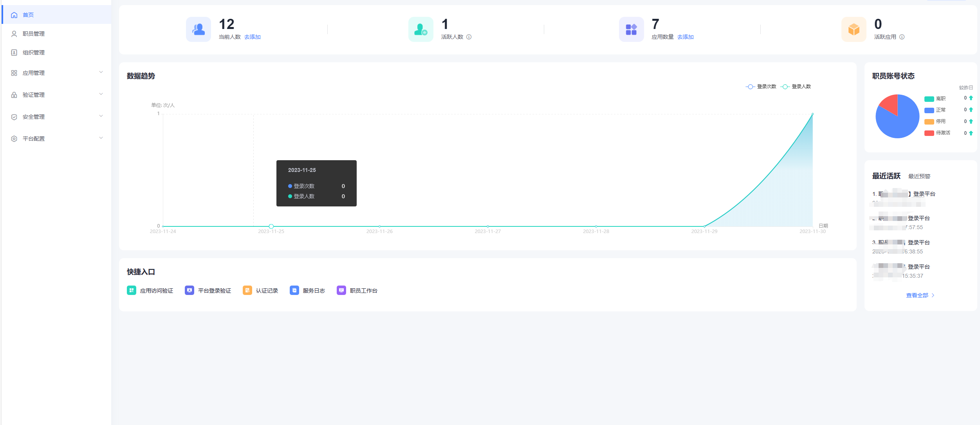The width and height of the screenshot is (980, 425).
Task: Click the up arrow in 停用 row
Action: click(x=971, y=121)
